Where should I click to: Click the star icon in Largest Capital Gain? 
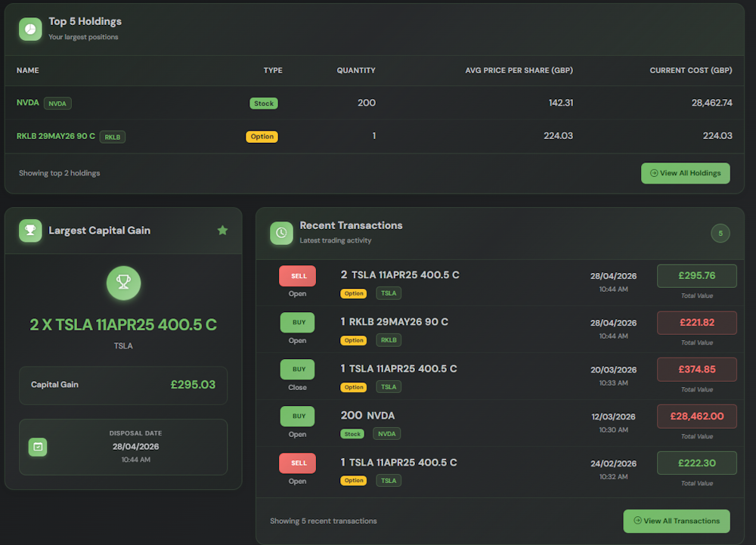click(x=222, y=231)
